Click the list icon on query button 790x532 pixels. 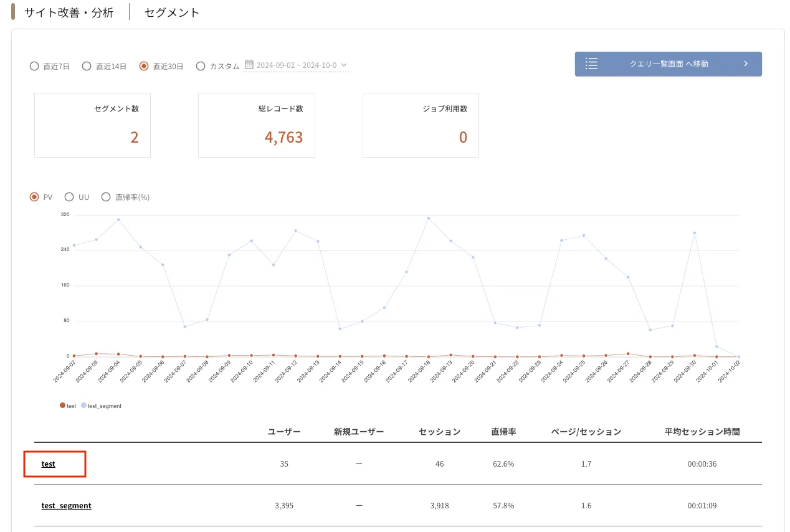(591, 64)
